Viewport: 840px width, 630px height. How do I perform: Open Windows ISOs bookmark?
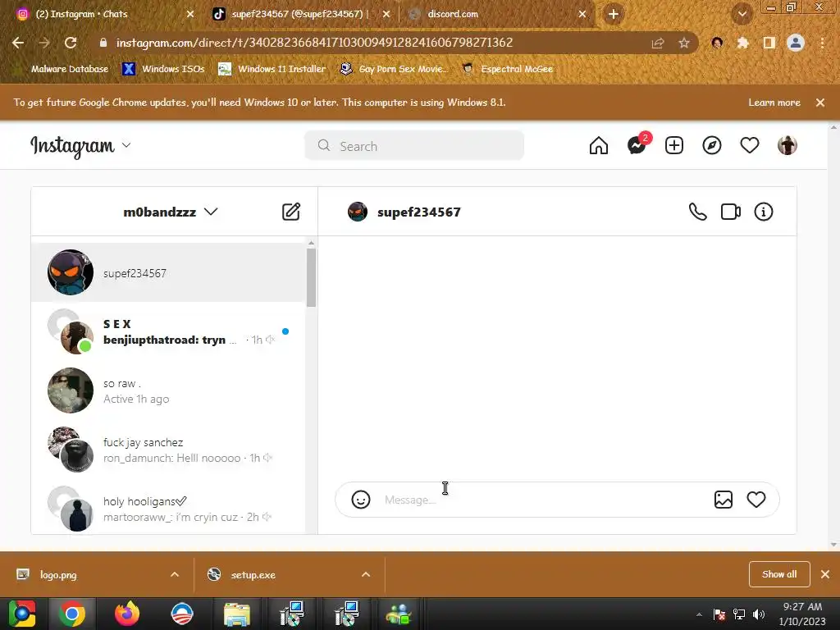click(x=164, y=69)
